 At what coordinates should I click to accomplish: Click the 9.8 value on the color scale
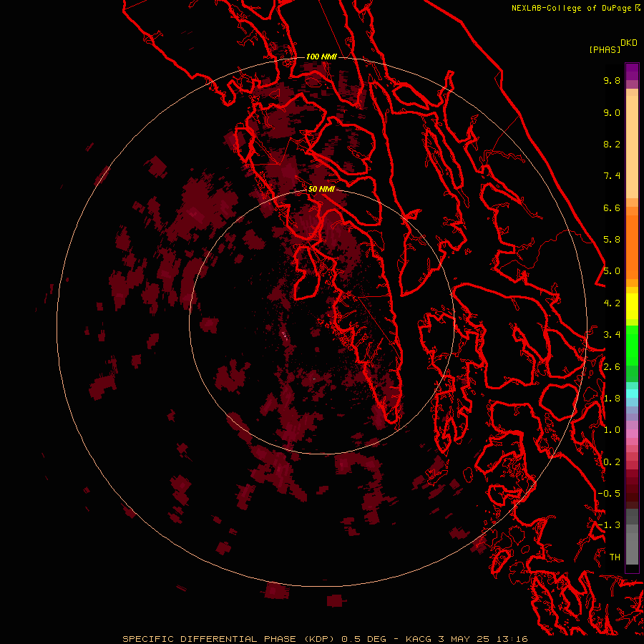point(612,80)
